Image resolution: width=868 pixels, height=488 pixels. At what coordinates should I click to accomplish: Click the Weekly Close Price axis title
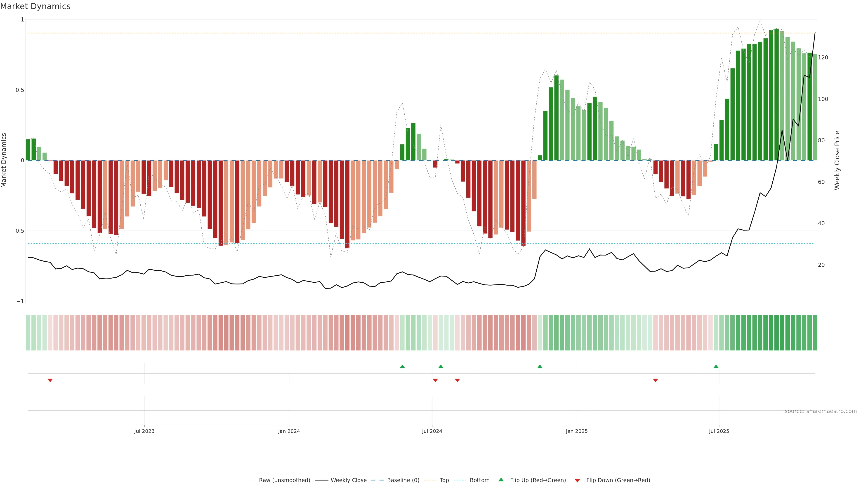(x=837, y=160)
